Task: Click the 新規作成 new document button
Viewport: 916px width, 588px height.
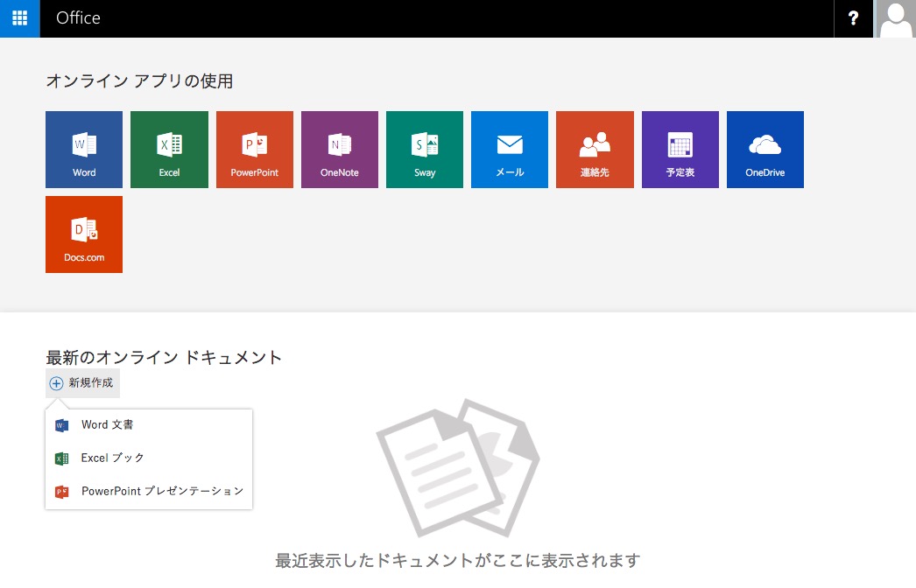Action: click(x=82, y=383)
